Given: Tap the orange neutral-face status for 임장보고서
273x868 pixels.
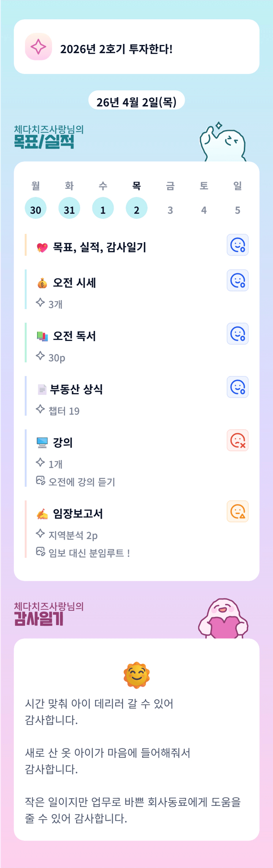Looking at the screenshot, I should pyautogui.click(x=237, y=511).
